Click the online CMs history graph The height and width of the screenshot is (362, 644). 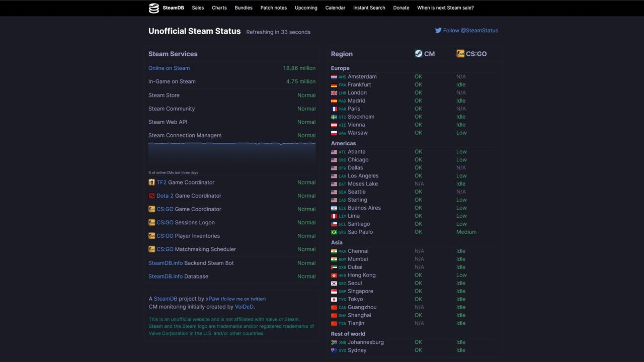[x=232, y=154]
